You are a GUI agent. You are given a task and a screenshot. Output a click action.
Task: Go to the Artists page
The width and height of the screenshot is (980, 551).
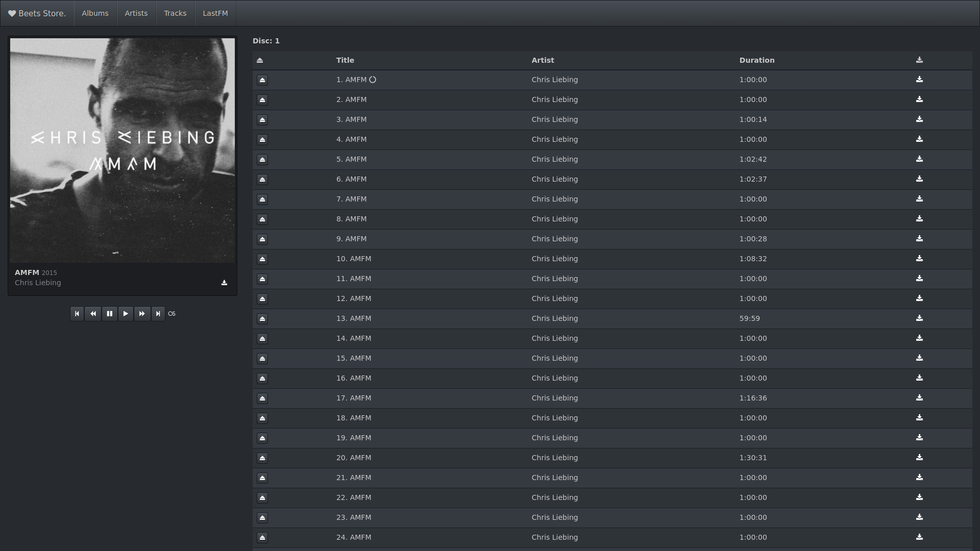(136, 13)
